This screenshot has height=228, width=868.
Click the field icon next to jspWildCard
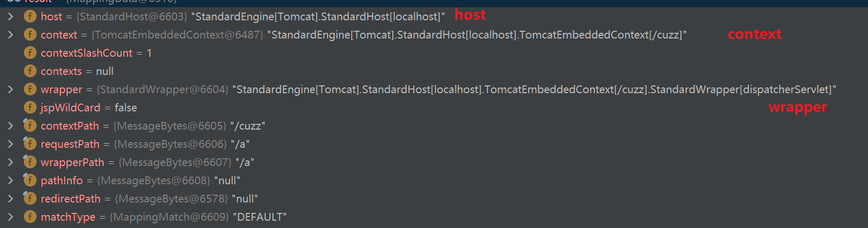tap(30, 108)
